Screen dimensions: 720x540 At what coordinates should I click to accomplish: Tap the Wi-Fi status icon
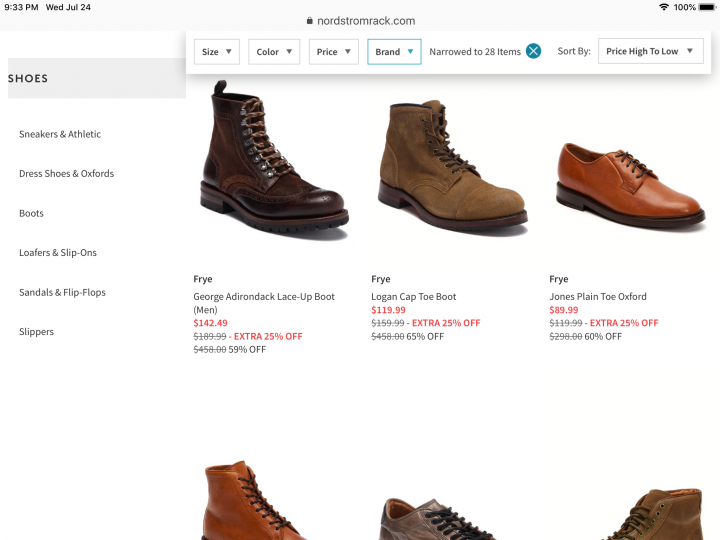[x=663, y=7]
